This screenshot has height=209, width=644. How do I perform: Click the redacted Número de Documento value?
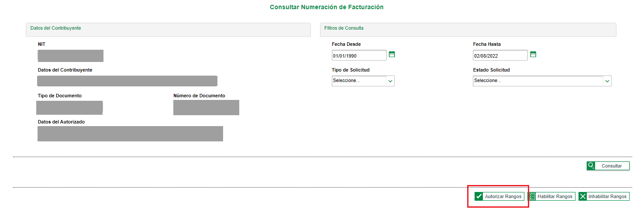click(206, 107)
